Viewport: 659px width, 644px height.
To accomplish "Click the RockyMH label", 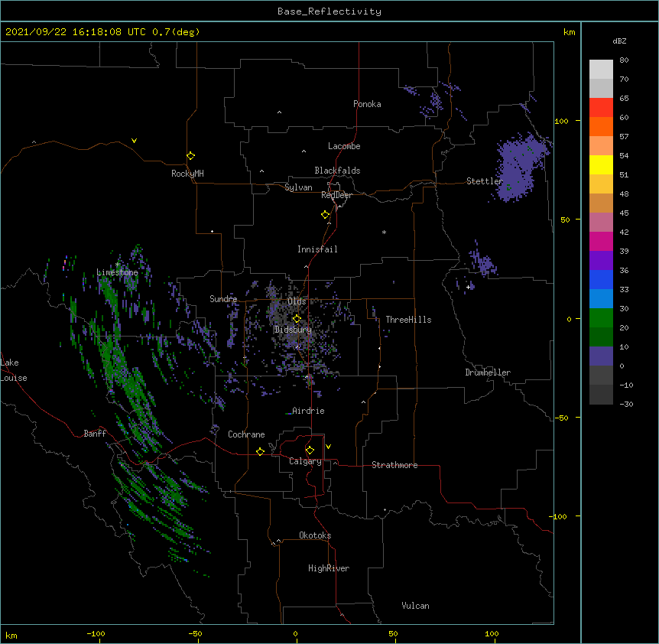I will click(x=187, y=174).
